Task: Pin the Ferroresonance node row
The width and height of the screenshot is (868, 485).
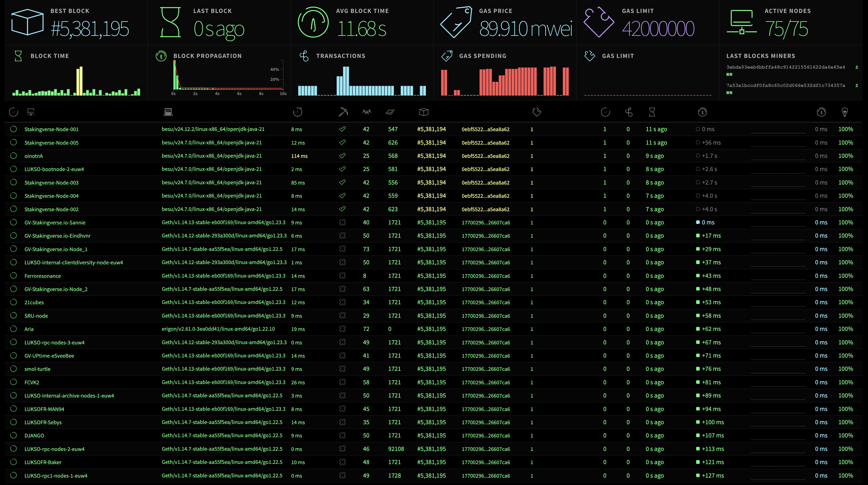Action: [x=13, y=276]
